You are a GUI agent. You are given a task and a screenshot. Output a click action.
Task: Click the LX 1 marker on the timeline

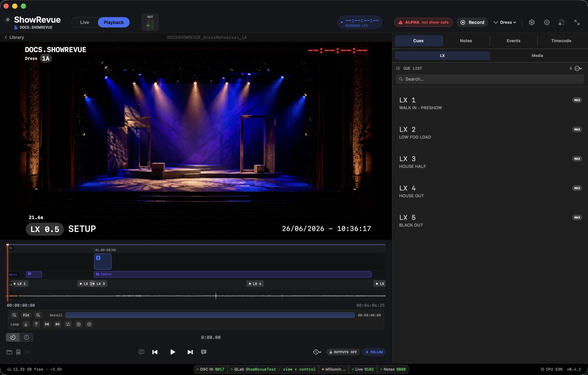click(20, 284)
